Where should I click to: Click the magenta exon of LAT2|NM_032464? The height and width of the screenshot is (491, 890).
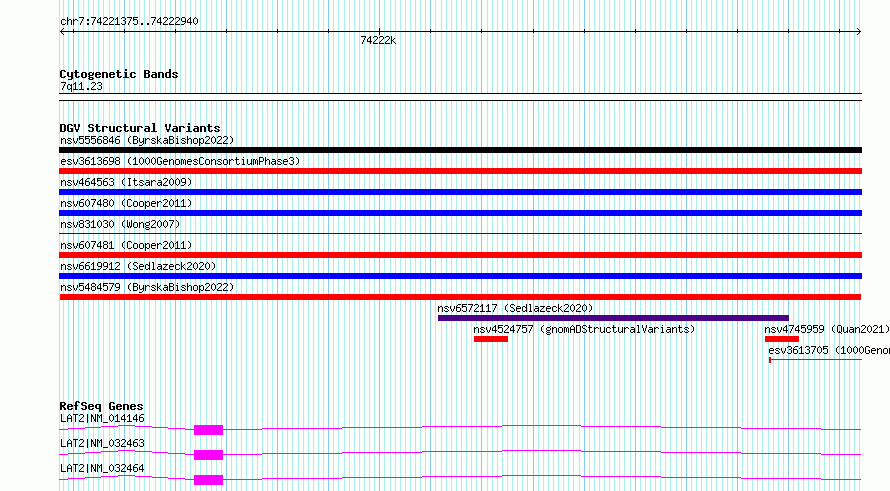point(208,480)
